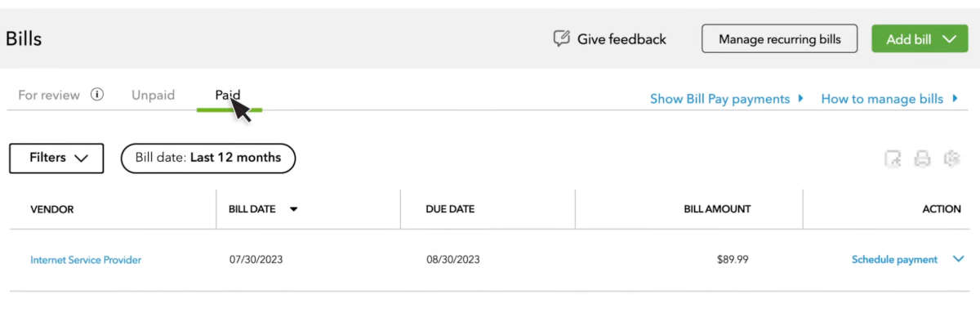Click Bill date Last 12 months filter chip
The image size is (980, 317).
pos(208,158)
